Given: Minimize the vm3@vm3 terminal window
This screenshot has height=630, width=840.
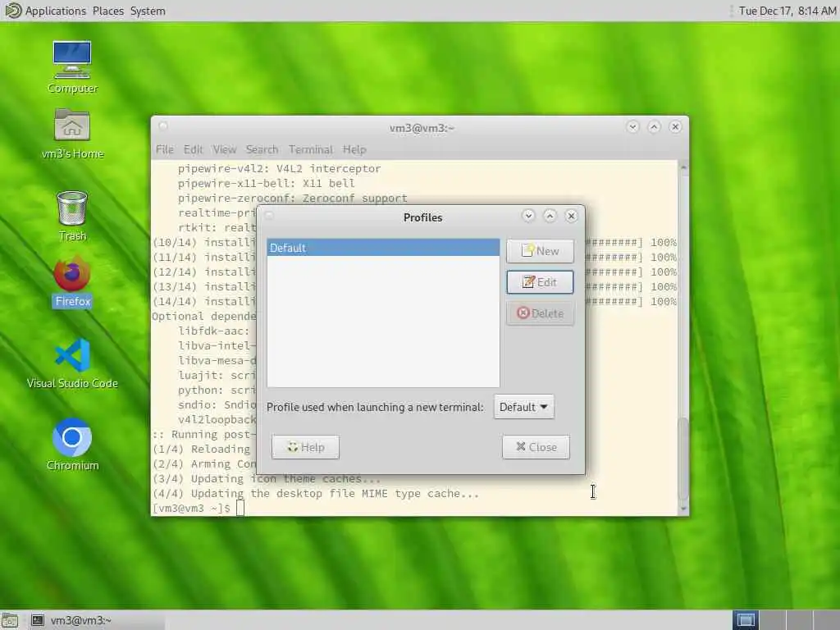Looking at the screenshot, I should (632, 127).
